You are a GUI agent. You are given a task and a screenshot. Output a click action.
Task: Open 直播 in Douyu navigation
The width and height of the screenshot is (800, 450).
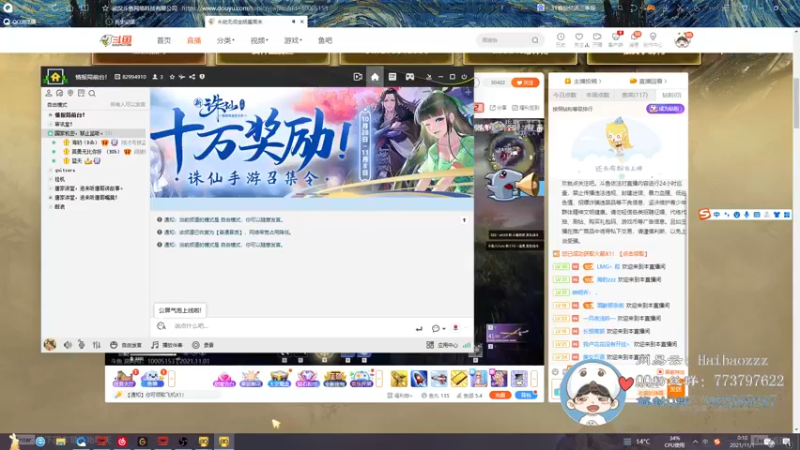pyautogui.click(x=194, y=40)
